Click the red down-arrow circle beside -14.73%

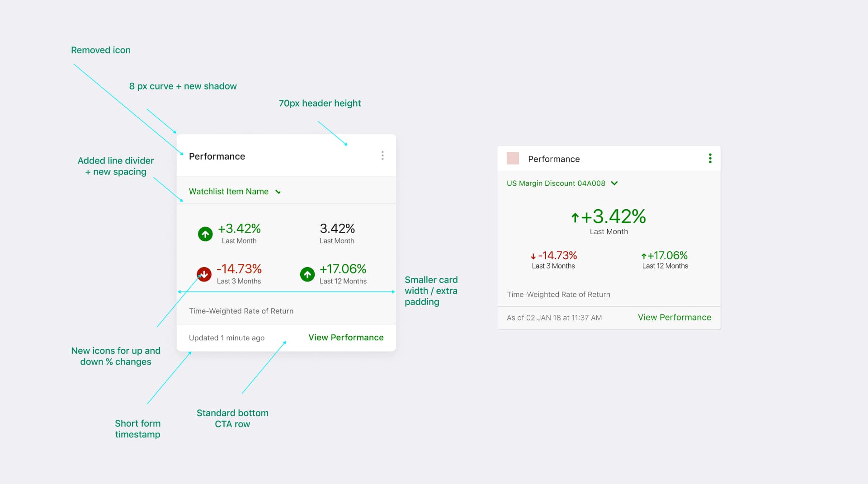pyautogui.click(x=204, y=274)
